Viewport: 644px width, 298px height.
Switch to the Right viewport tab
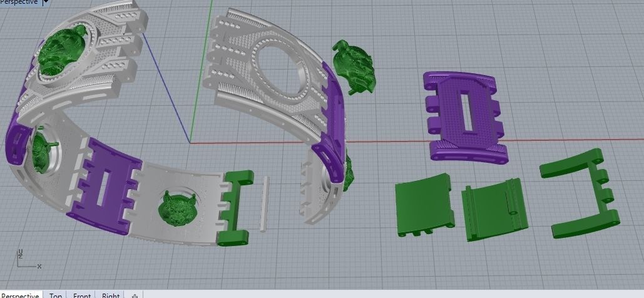(111, 295)
